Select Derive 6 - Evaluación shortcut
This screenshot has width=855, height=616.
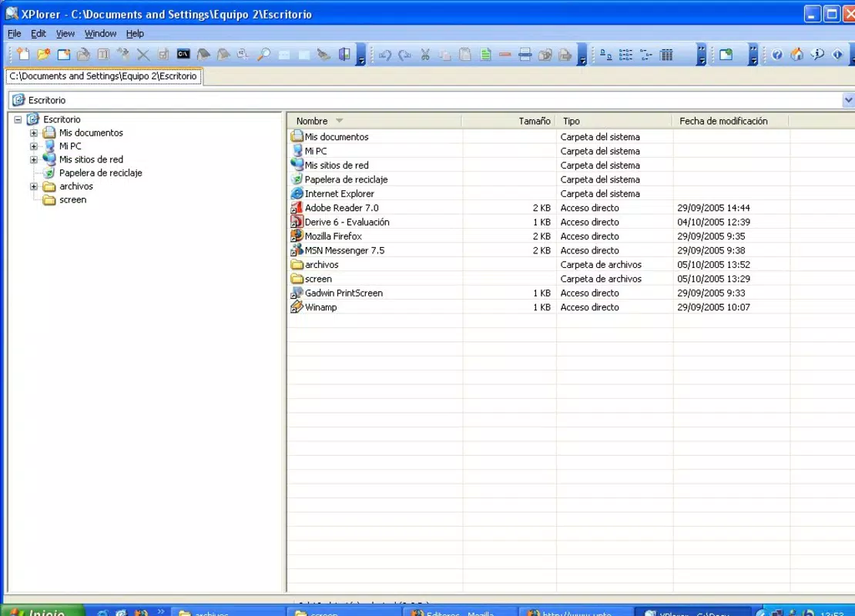point(347,222)
